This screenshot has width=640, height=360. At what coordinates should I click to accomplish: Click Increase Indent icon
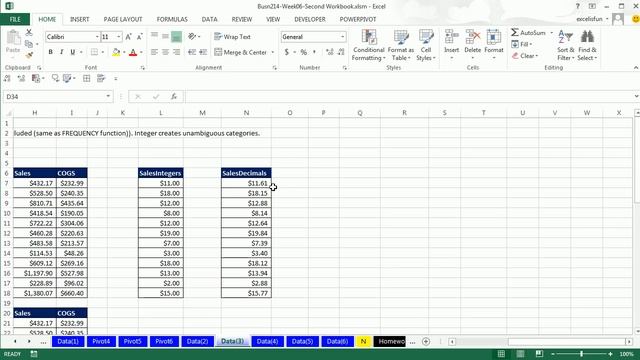pyautogui.click(x=203, y=52)
